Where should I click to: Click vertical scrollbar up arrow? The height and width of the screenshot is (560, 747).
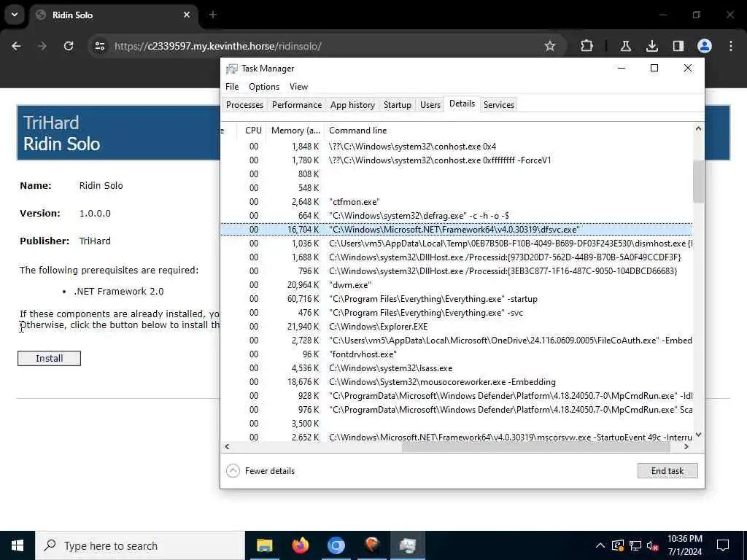[698, 129]
